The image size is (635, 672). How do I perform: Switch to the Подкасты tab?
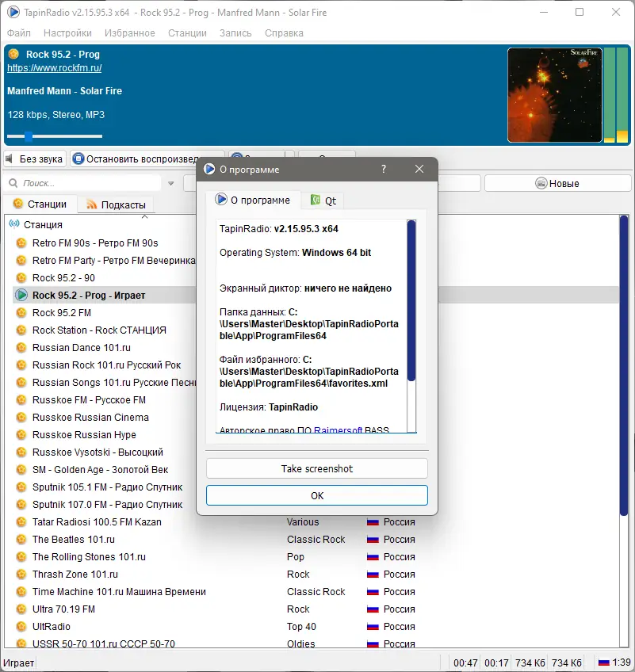116,204
